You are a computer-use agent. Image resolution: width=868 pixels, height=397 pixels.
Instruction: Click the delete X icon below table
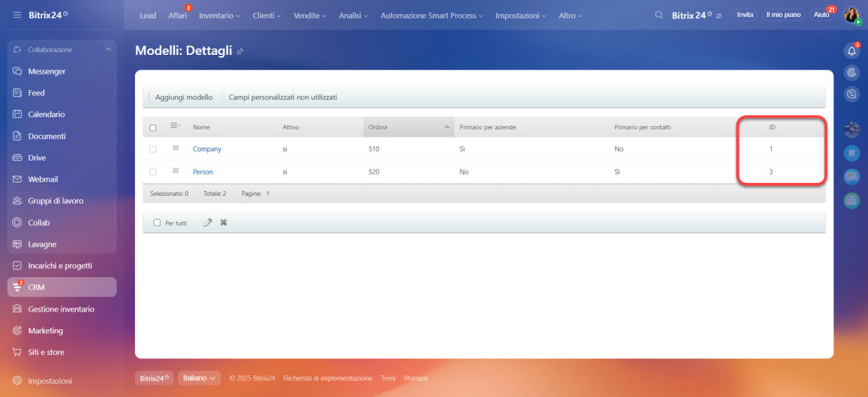point(224,222)
